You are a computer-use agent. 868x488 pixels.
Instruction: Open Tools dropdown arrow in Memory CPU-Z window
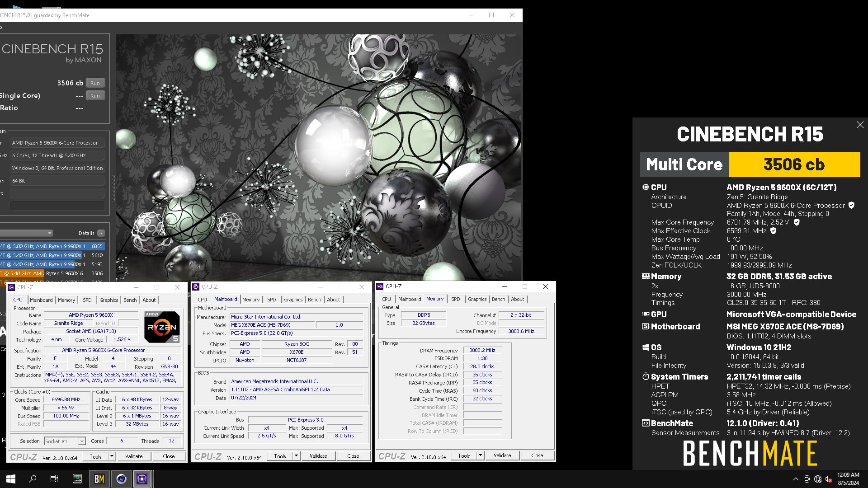(x=480, y=455)
